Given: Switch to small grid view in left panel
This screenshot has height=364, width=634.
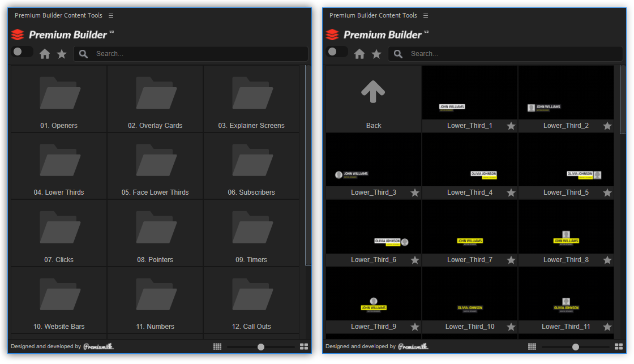Looking at the screenshot, I should pyautogui.click(x=217, y=346).
